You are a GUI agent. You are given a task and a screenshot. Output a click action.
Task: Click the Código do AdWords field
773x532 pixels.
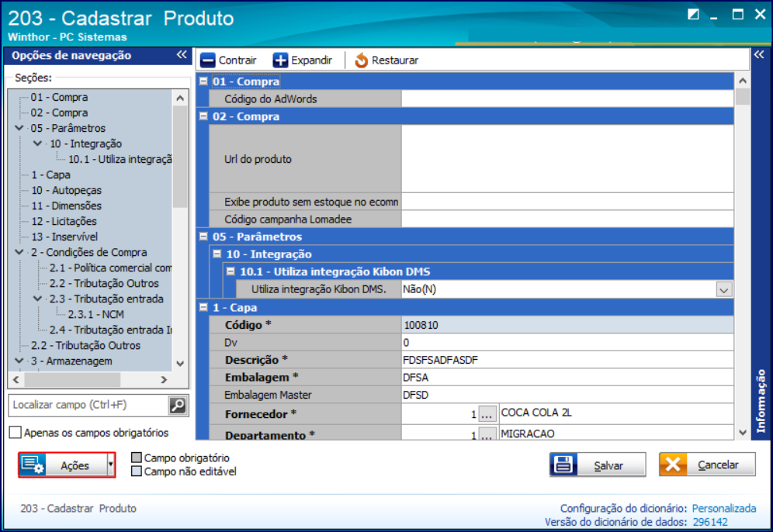(567, 99)
